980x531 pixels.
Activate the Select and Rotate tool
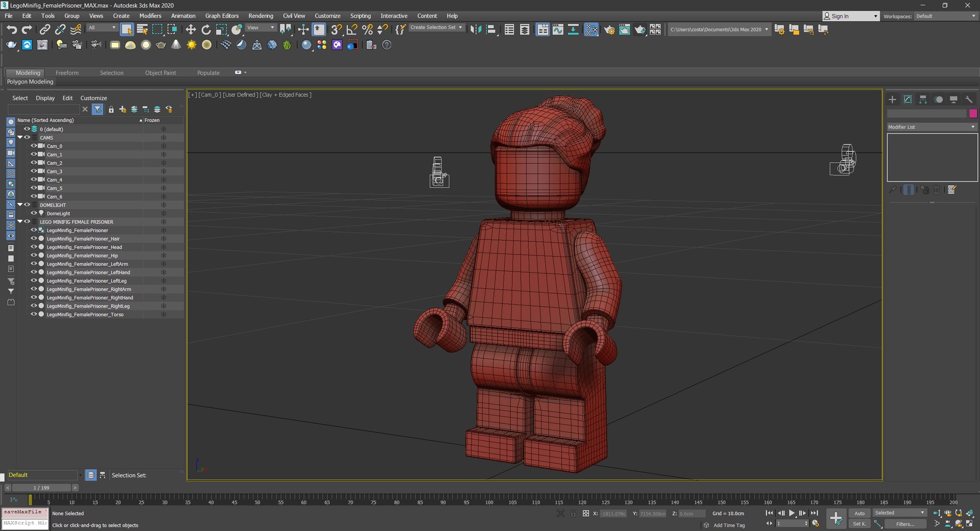click(x=206, y=30)
